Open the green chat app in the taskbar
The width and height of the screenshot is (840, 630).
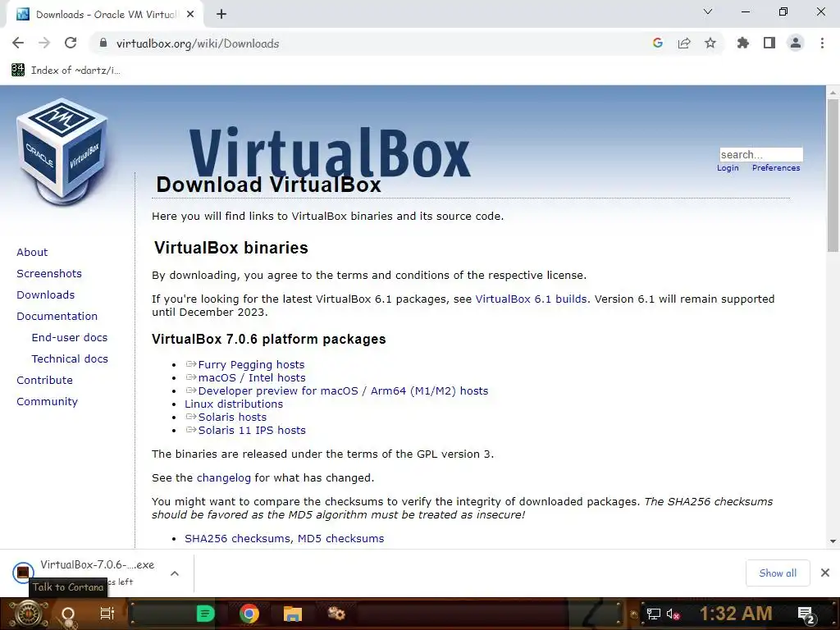pos(205,614)
